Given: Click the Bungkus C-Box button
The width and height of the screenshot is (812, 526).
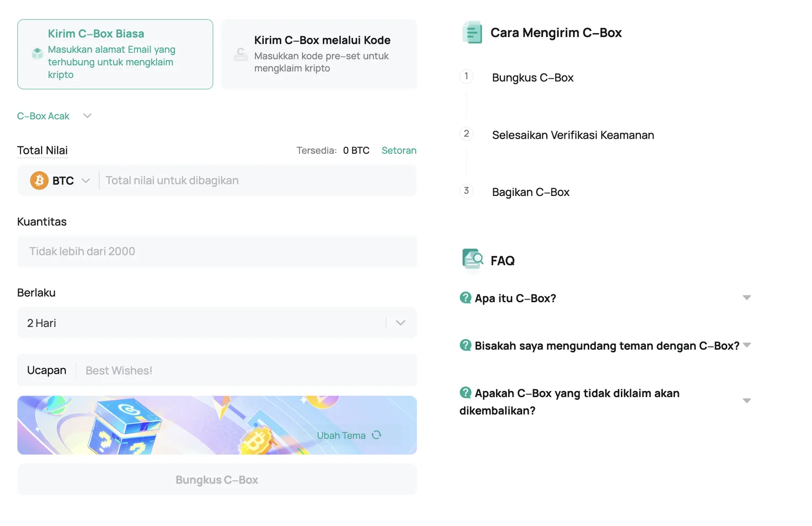Looking at the screenshot, I should [x=217, y=480].
